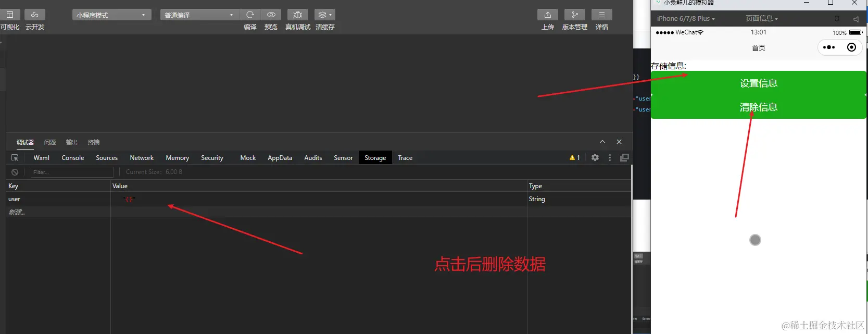868x334 pixels.
Task: Toggle simulator mute speaker icon
Action: pyautogui.click(x=856, y=19)
